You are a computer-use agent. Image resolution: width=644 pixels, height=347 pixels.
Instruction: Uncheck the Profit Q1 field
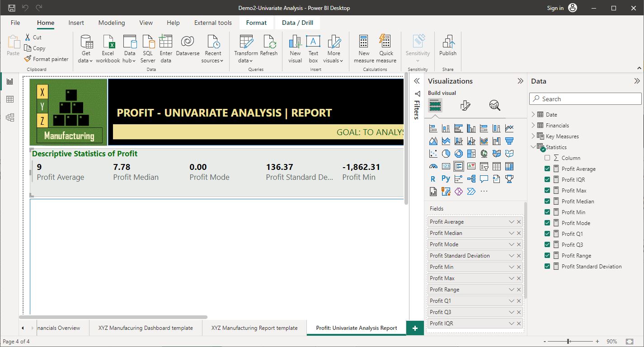click(547, 234)
